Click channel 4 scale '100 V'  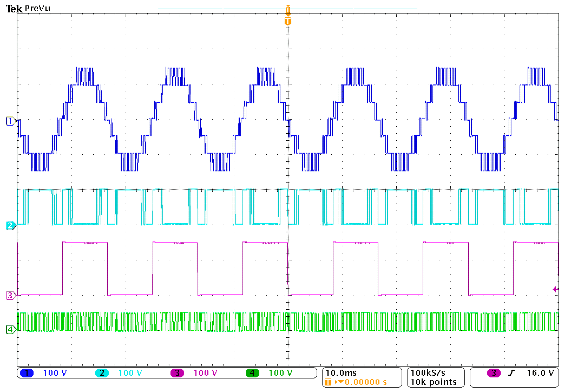(281, 373)
